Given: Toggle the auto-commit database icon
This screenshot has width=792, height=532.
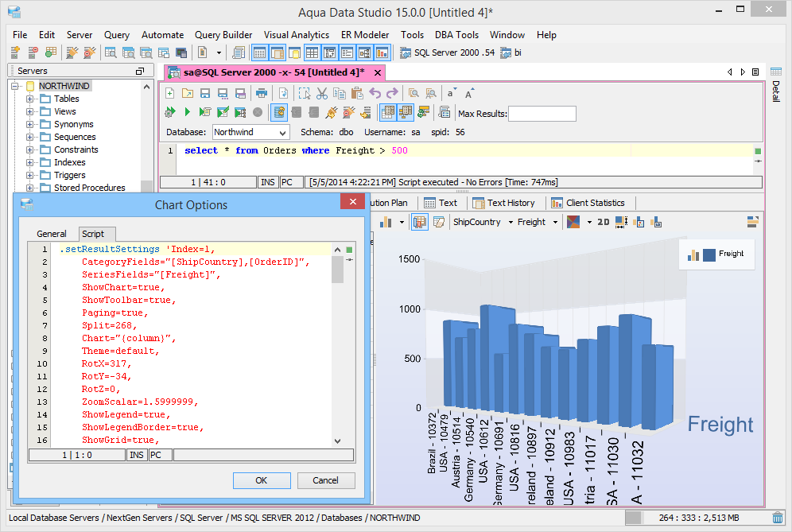Looking at the screenshot, I should click(x=279, y=112).
